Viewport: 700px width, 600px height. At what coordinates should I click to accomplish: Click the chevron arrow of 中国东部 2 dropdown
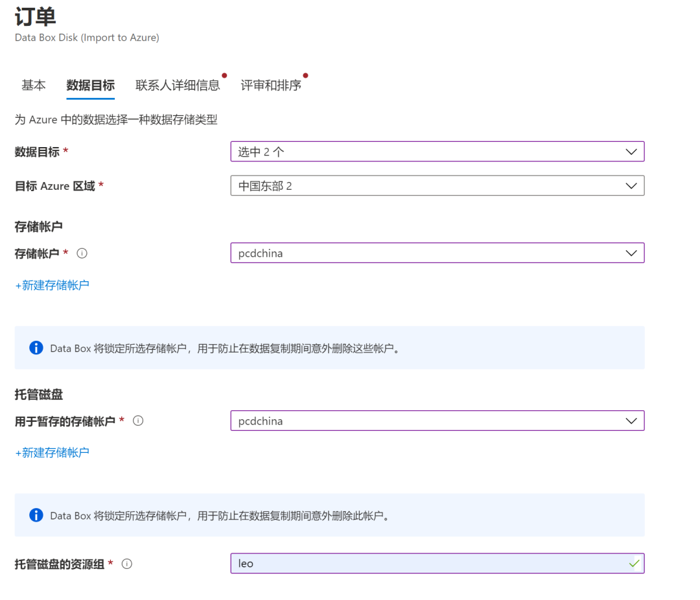coord(631,186)
